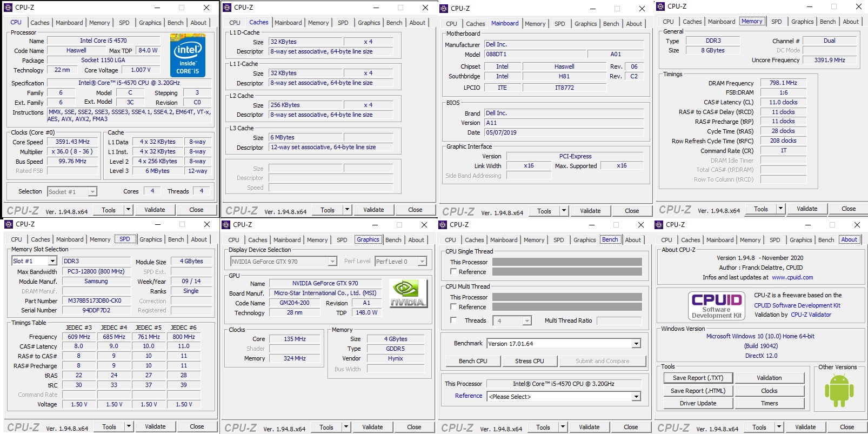Start the Stress CPU test
Screen dimensions: 868x434
(x=530, y=361)
